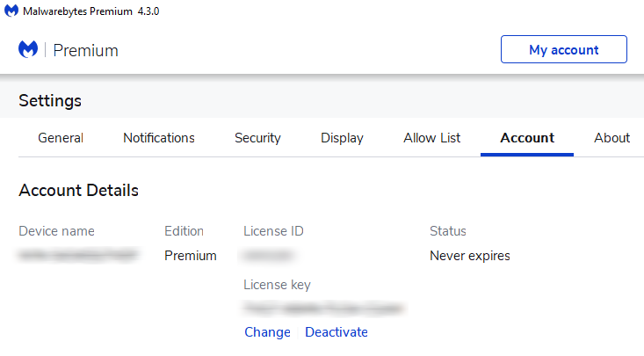
Task: Click the blurred License ID value
Action: [268, 255]
